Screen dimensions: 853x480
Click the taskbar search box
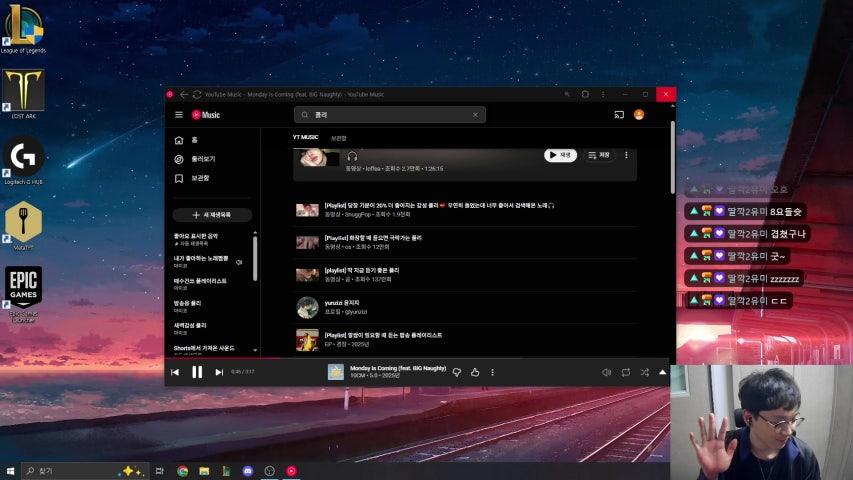click(x=84, y=471)
